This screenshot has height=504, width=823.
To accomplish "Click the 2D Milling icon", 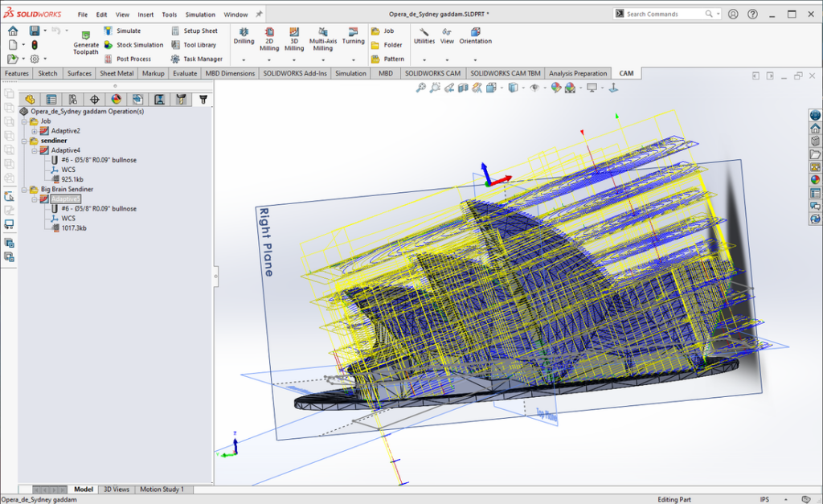I will point(269,31).
